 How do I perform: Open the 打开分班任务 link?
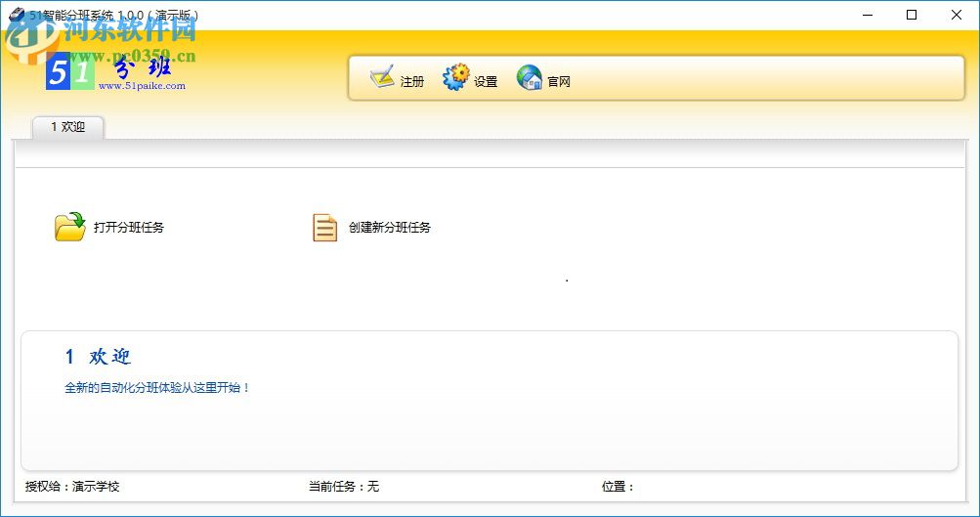click(x=129, y=228)
